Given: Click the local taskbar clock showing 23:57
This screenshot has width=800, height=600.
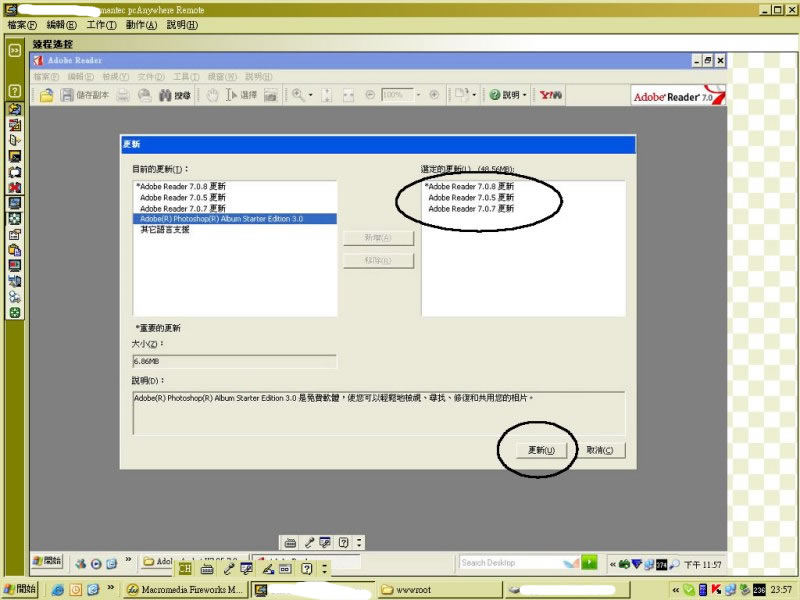Looking at the screenshot, I should [781, 590].
